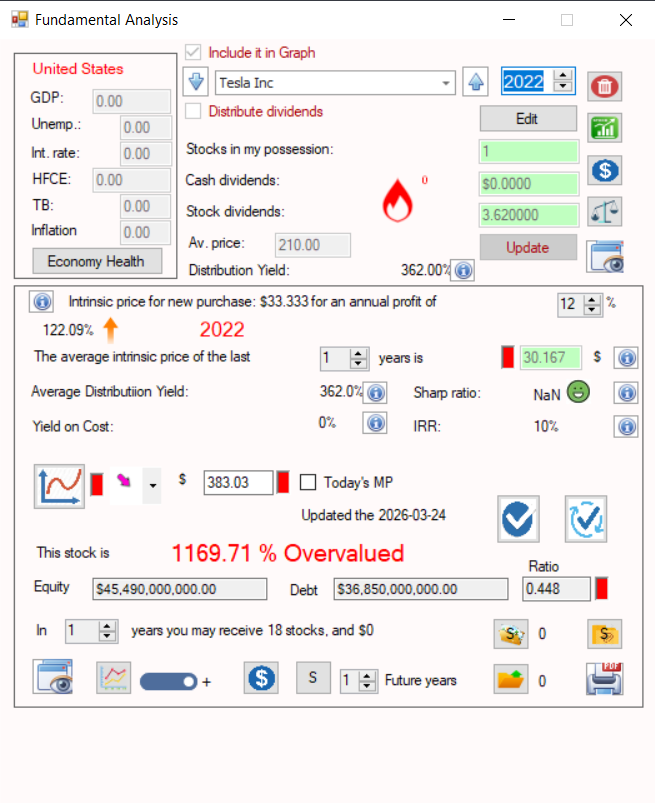Viewport: 655px width, 803px height.
Task: Toggle the blue switch slider
Action: (x=168, y=682)
